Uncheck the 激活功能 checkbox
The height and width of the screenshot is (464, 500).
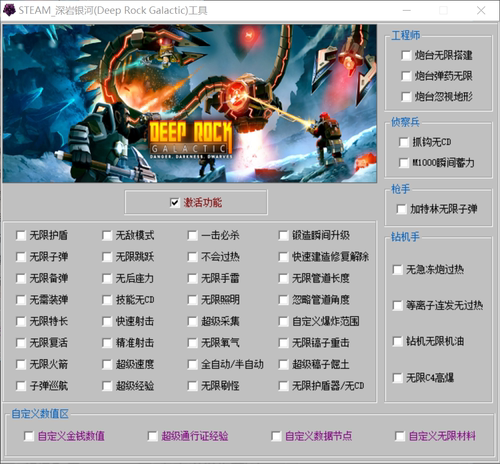(x=174, y=202)
